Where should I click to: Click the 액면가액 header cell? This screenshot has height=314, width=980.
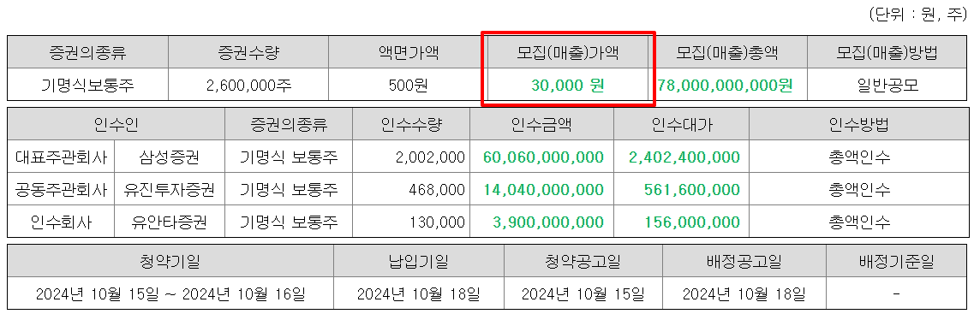(409, 53)
